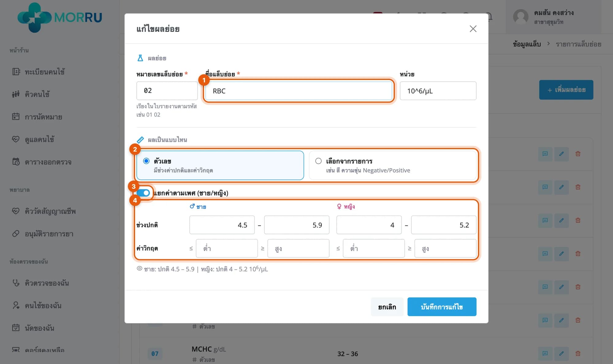The image size is (613, 364).
Task: Click the ทะเบียนคนไข้ sidebar icon
Action: tap(16, 72)
